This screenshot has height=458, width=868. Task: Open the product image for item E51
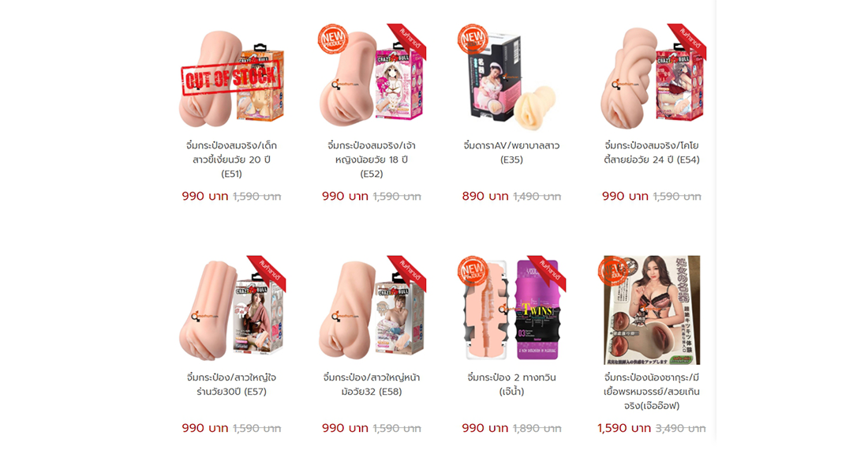(x=231, y=77)
